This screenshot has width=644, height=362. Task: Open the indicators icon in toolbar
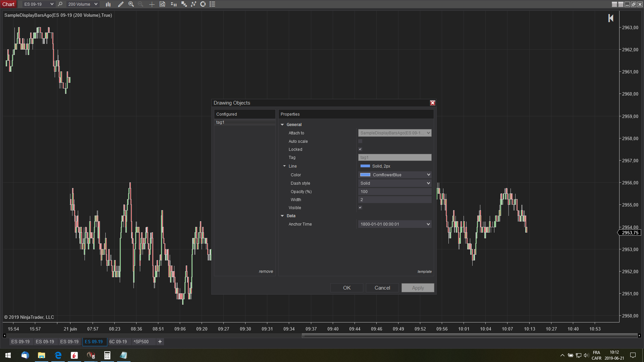pos(194,4)
